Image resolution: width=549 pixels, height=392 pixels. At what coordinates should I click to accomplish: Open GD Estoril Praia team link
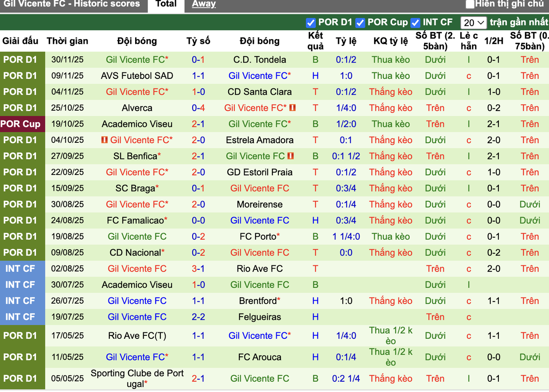click(x=259, y=172)
